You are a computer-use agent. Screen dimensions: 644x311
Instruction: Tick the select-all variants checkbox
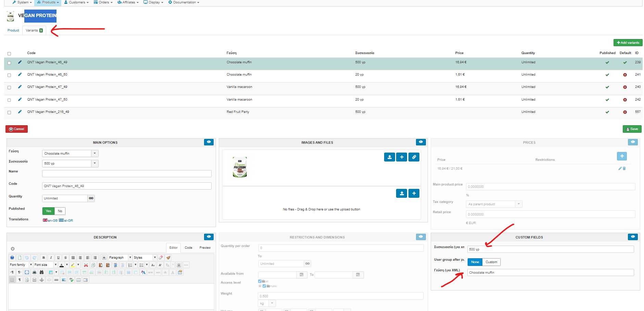pos(9,53)
